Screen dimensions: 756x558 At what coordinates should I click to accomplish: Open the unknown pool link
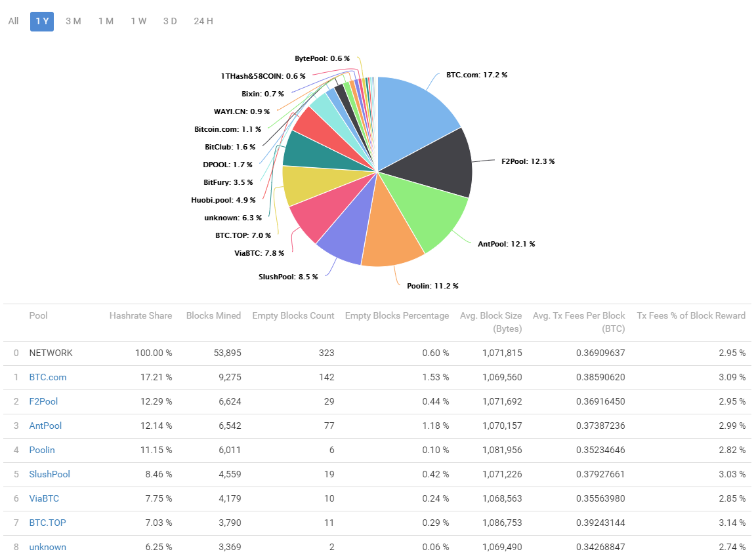click(48, 547)
